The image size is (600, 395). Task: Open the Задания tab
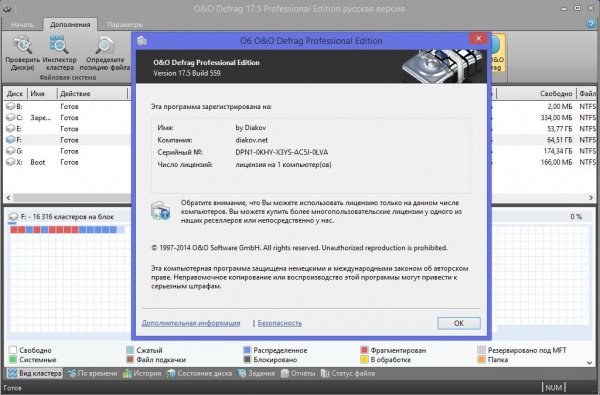[x=256, y=373]
